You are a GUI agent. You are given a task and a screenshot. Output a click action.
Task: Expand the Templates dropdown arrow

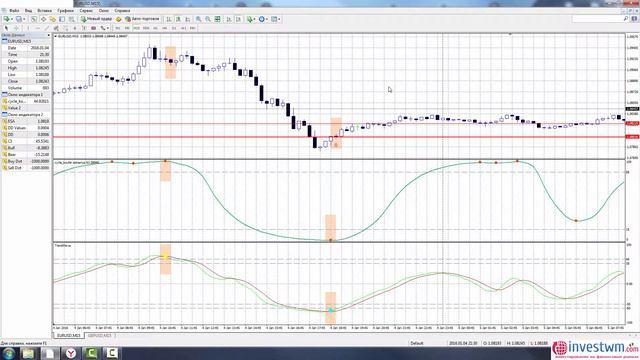pos(279,19)
